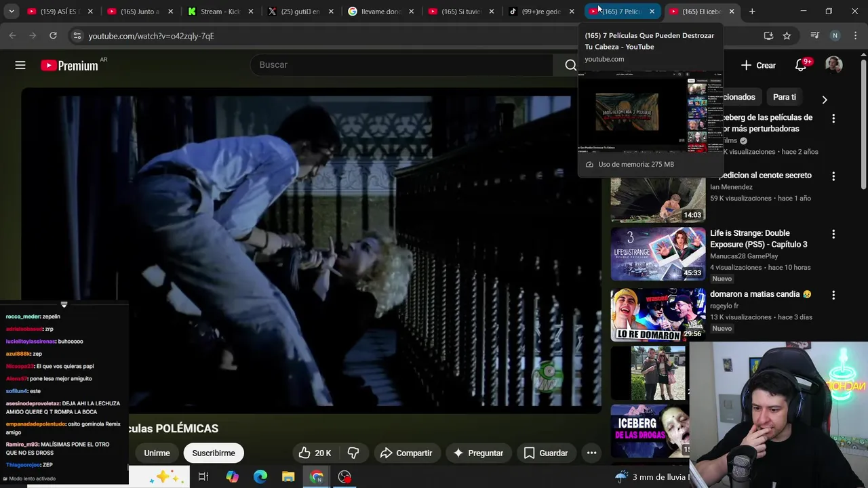The width and height of the screenshot is (868, 488).
Task: Open the Chrome profile N button
Action: [835, 36]
